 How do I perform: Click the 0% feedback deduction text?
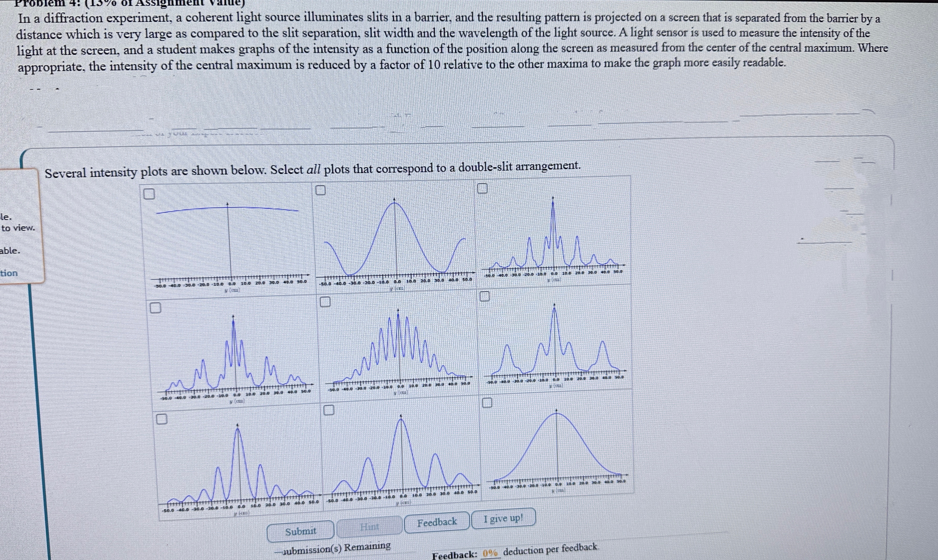pyautogui.click(x=490, y=553)
